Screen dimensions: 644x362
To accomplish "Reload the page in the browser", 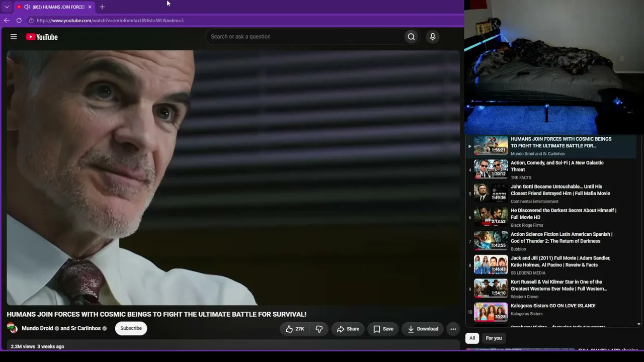I will [19, 21].
